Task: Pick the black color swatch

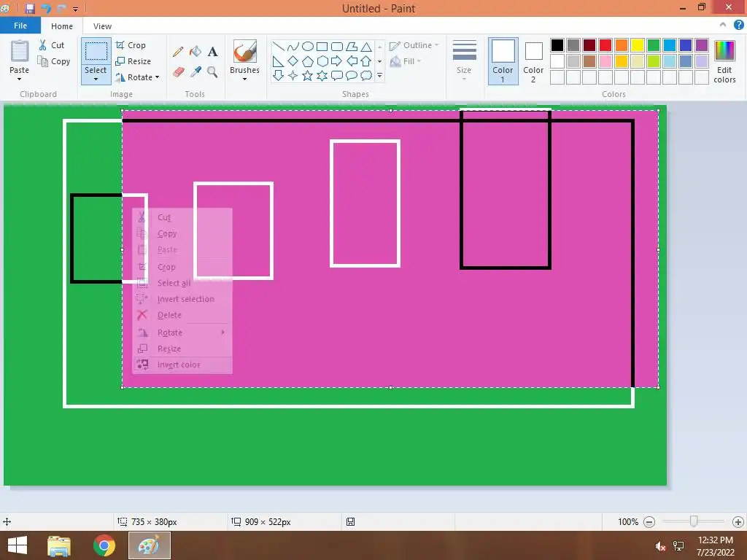Action: 557,45
